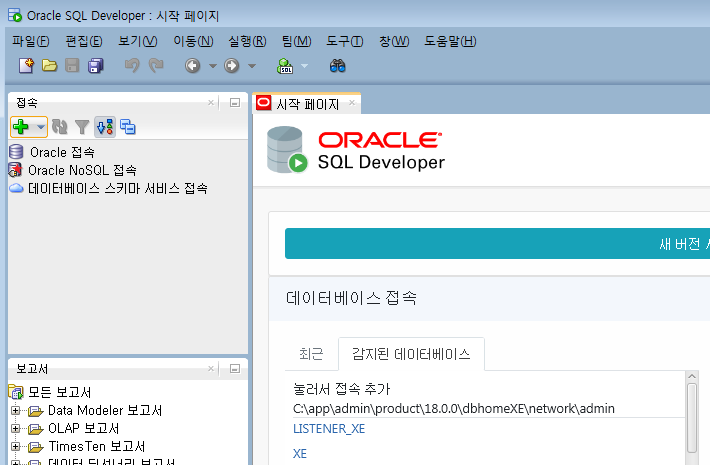Open the back navigation history dropdown
This screenshot has width=710, height=465.
(212, 66)
